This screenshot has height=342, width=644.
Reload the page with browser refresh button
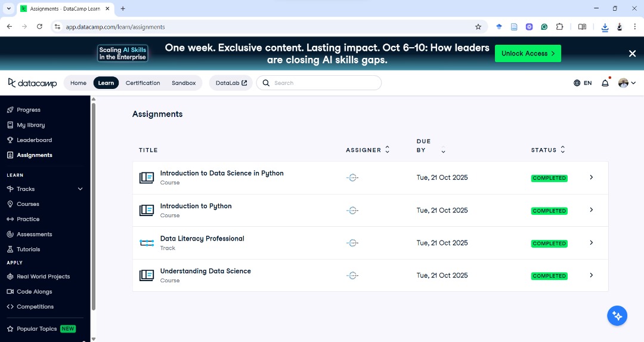pyautogui.click(x=39, y=27)
